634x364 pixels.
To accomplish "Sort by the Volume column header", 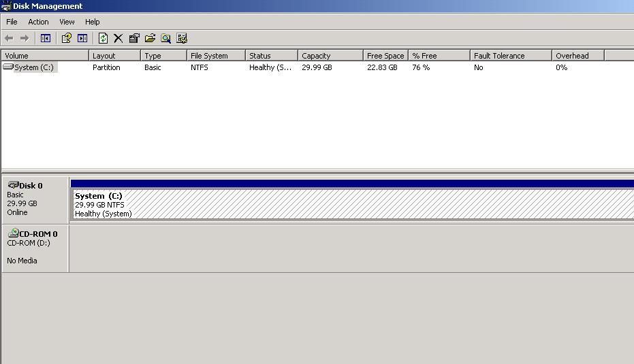I will (45, 56).
